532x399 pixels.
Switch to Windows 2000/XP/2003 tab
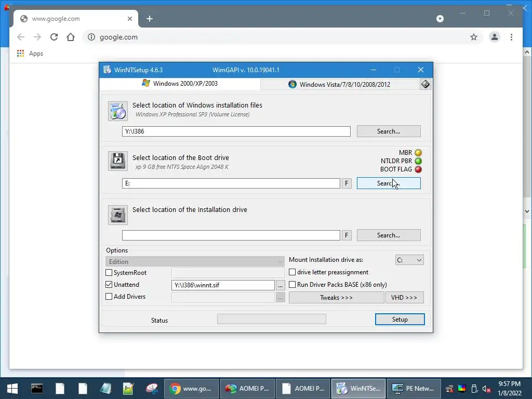180,84
